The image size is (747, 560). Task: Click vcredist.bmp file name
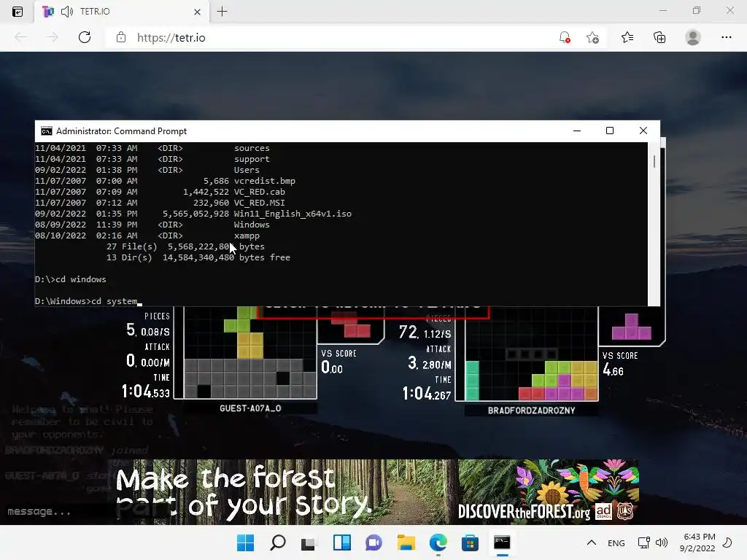264,181
